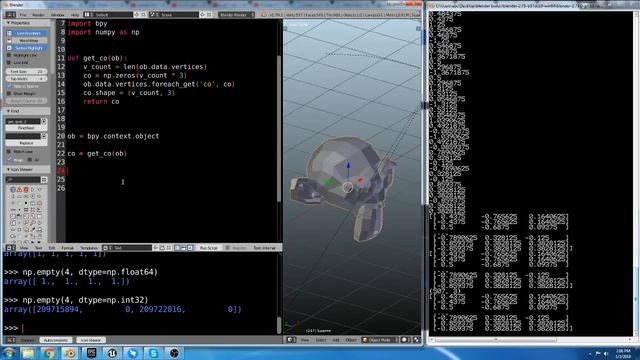640x360 pixels.
Task: Click the Icon Viewer button in console header
Action: coord(91,340)
